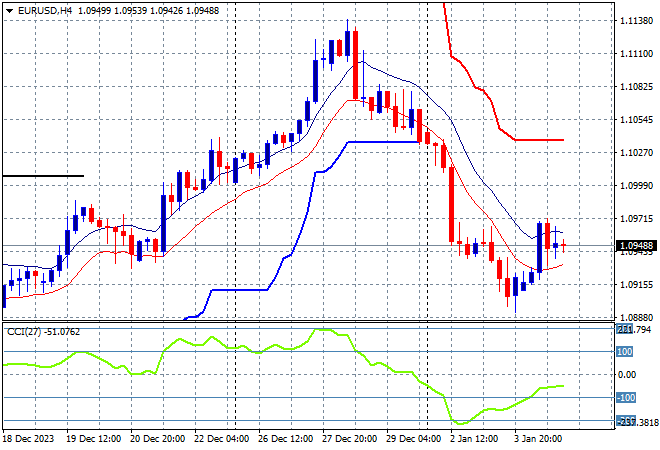Viewport: 660px width, 450px height.
Task: Select the OHLC values 1.09499 1.09539 1.09426 1.09488
Action: click(x=149, y=11)
